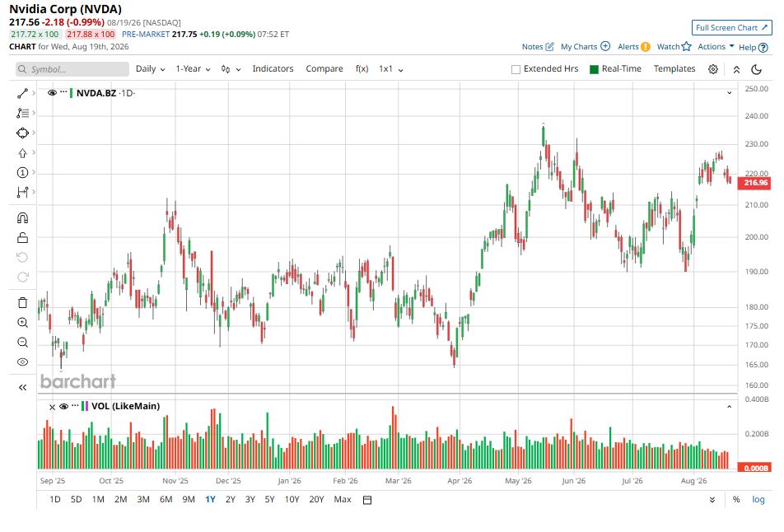
Task: Open the Alerts exclamation icon
Action: pos(646,46)
